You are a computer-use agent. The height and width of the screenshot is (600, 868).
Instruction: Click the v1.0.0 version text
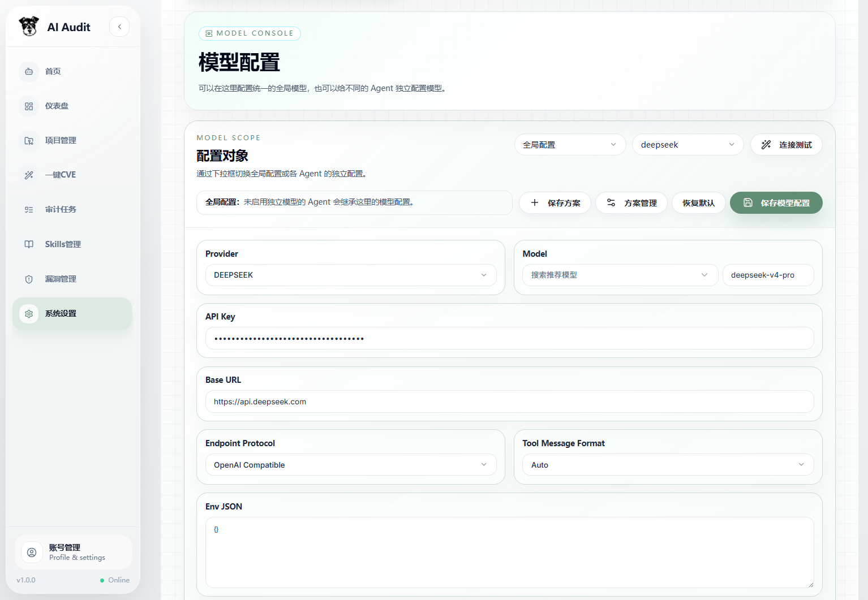(x=26, y=580)
